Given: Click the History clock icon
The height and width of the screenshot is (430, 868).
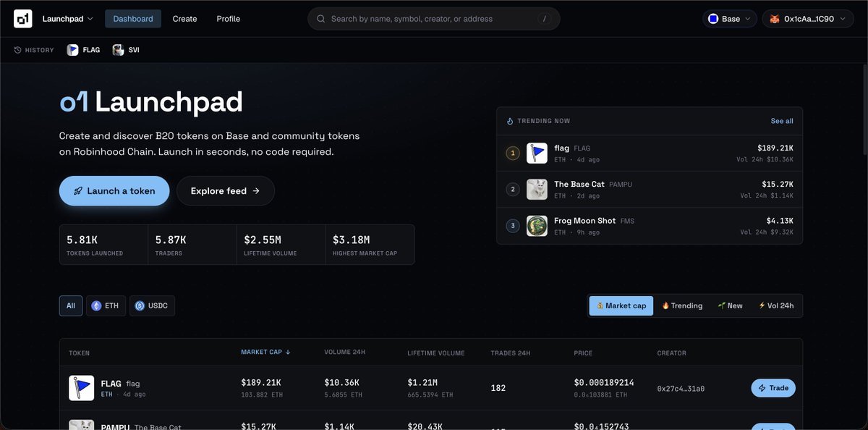Looking at the screenshot, I should (18, 50).
